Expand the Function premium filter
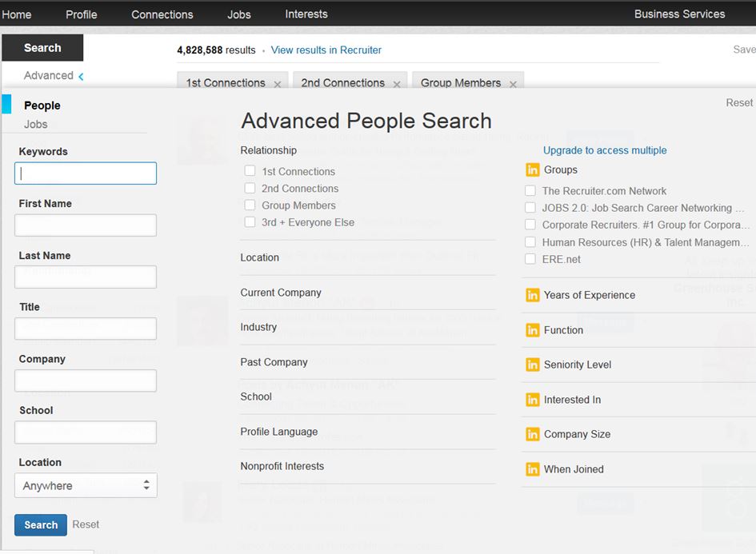 coord(564,330)
